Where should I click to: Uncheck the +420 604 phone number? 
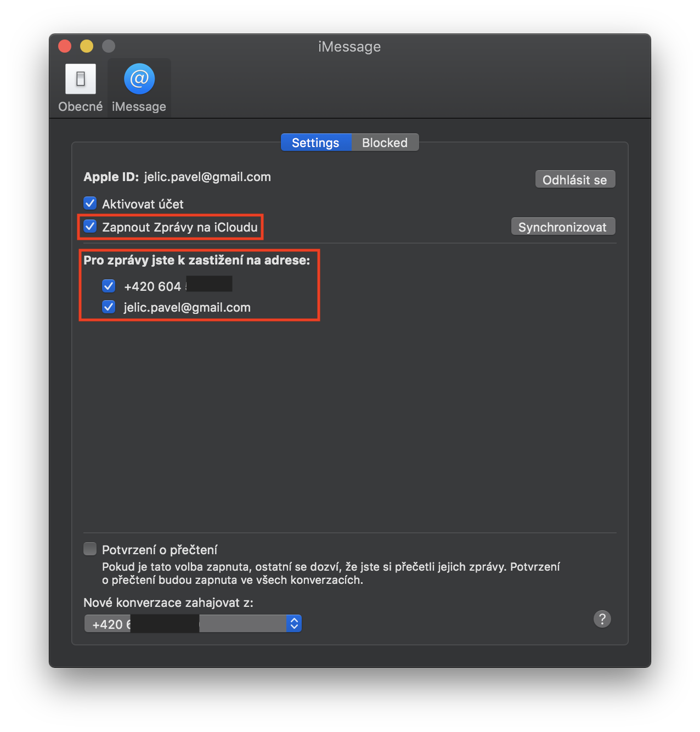pyautogui.click(x=109, y=286)
